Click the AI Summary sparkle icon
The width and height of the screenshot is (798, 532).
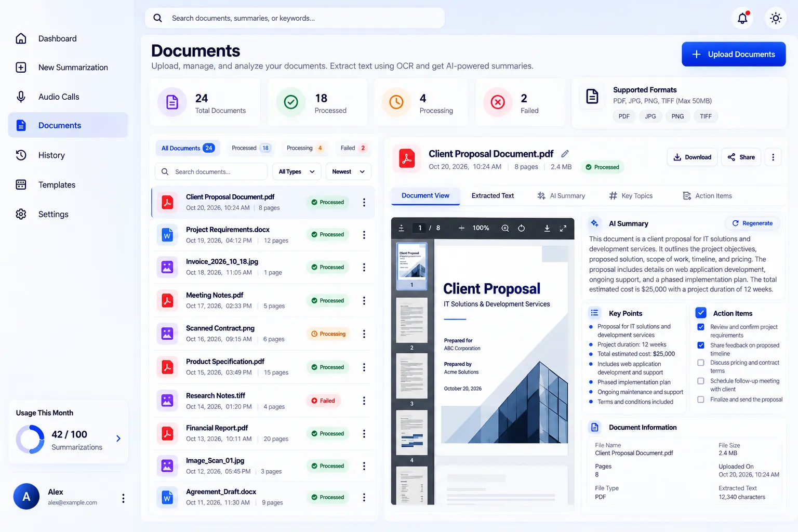click(x=595, y=223)
